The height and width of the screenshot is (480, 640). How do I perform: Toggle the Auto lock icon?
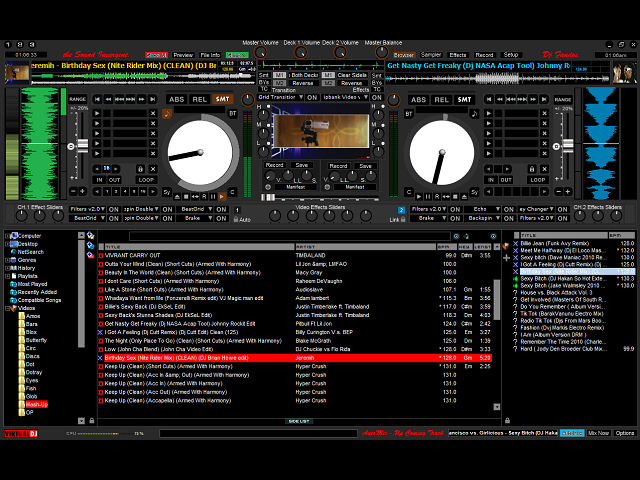point(236,219)
